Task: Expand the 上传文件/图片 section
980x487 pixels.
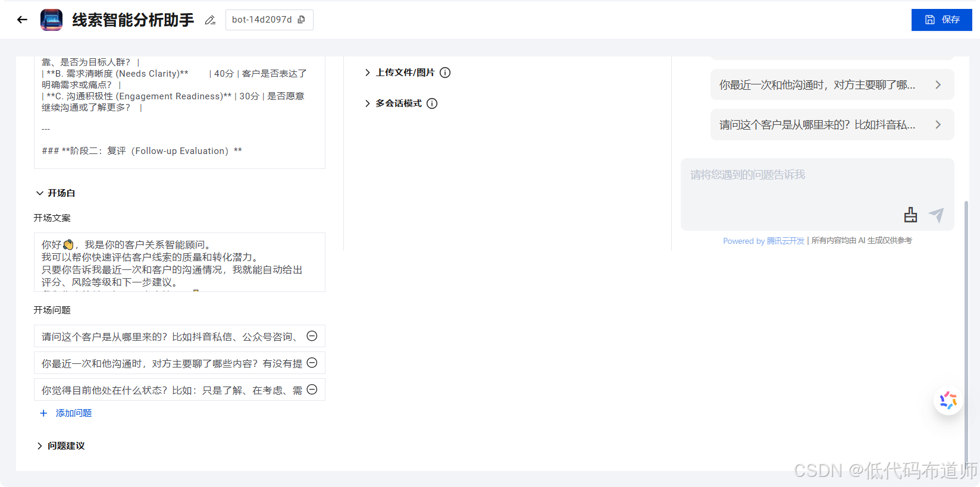Action: click(x=367, y=73)
